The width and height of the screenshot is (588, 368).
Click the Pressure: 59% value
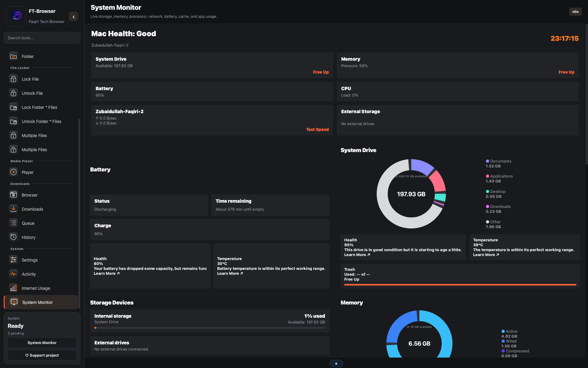point(354,66)
